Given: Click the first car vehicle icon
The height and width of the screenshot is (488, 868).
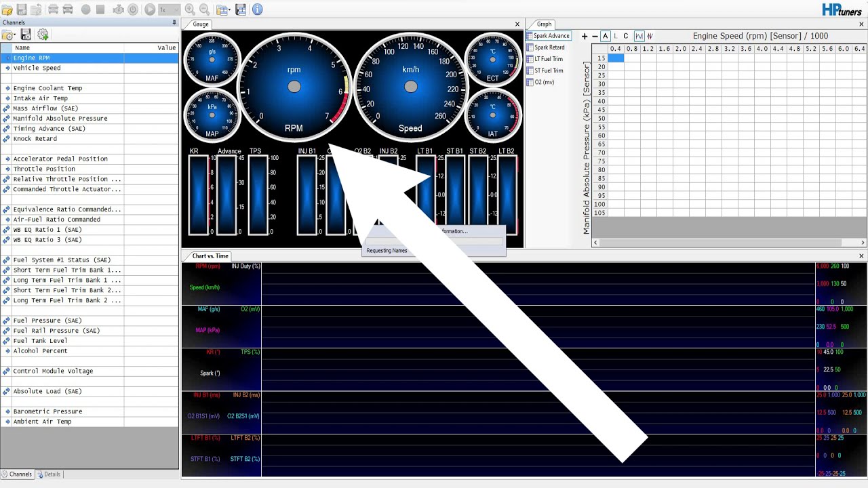Looking at the screenshot, I should [53, 9].
